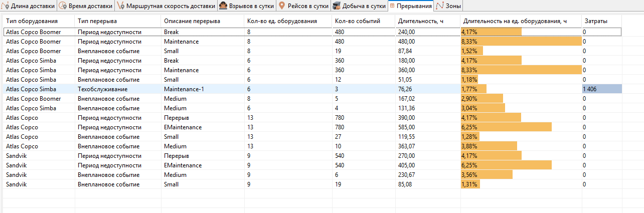Select the 119,55 duration cell
Screen dimensions: 644x213
(428, 137)
